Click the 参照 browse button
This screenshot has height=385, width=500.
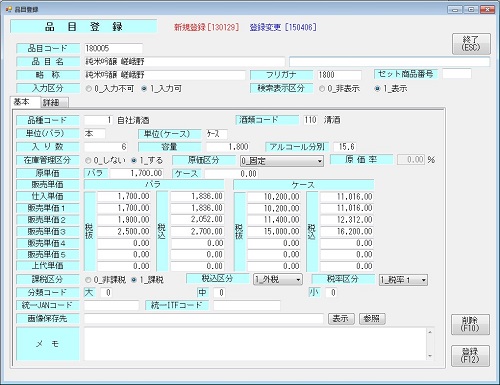pyautogui.click(x=372, y=319)
